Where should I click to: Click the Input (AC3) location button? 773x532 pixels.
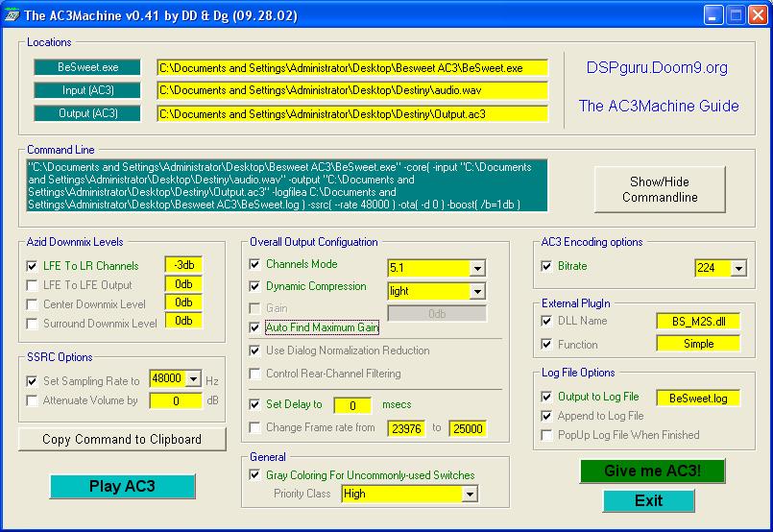point(87,90)
